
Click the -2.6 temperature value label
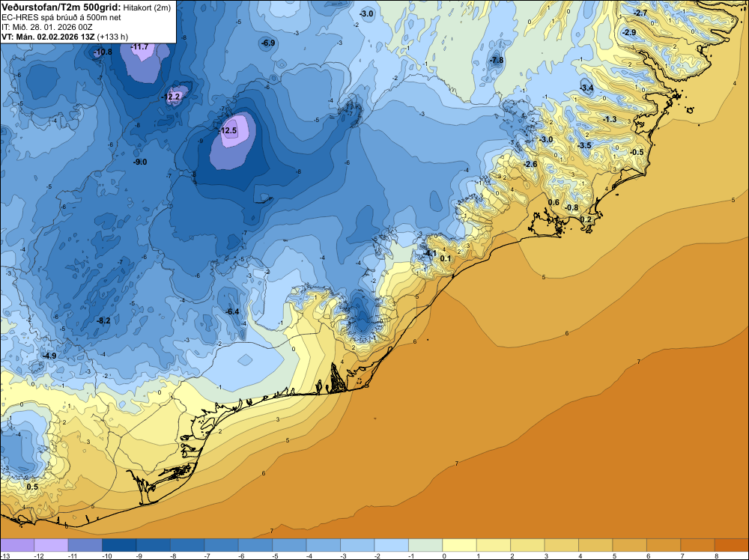(x=531, y=164)
